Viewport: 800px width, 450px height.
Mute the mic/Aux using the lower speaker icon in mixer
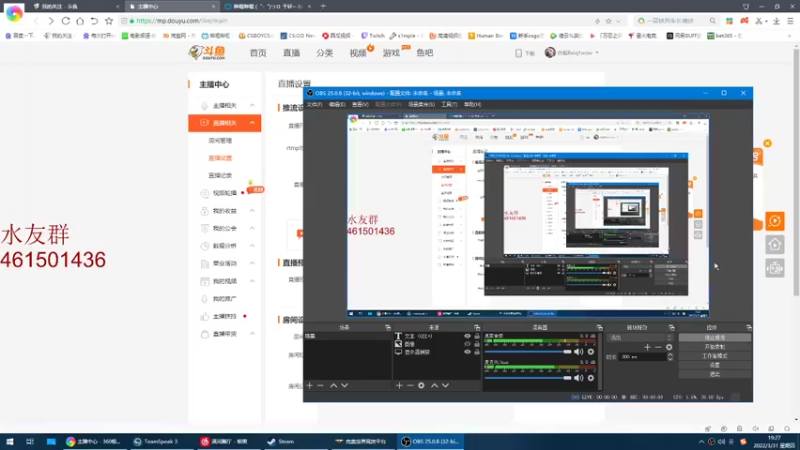pyautogui.click(x=579, y=378)
